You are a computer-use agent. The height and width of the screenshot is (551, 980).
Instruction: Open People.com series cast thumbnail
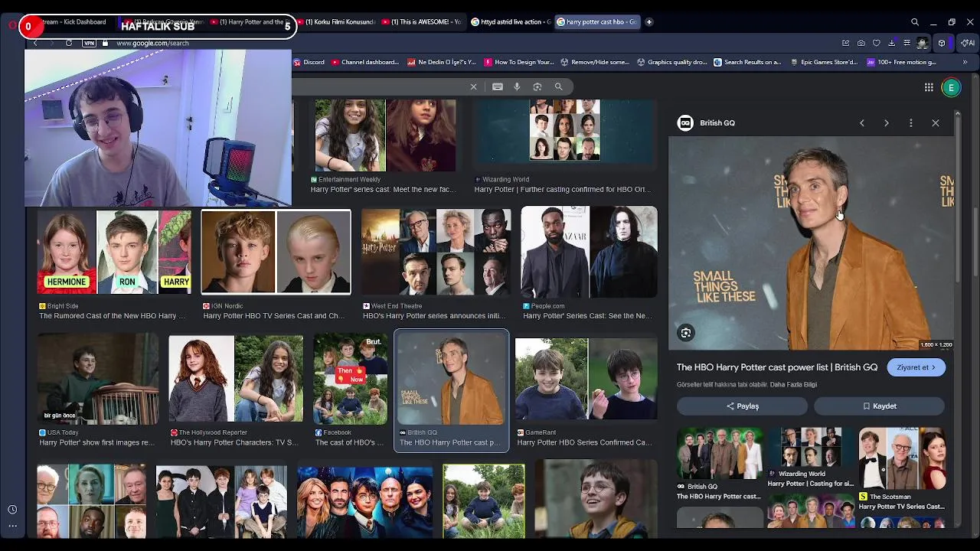point(589,253)
